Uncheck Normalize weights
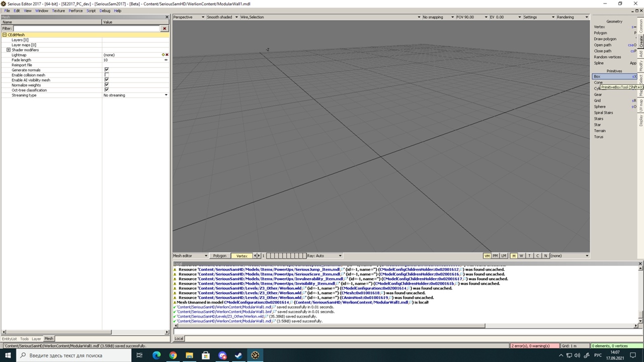This screenshot has width=644, height=362. click(106, 85)
